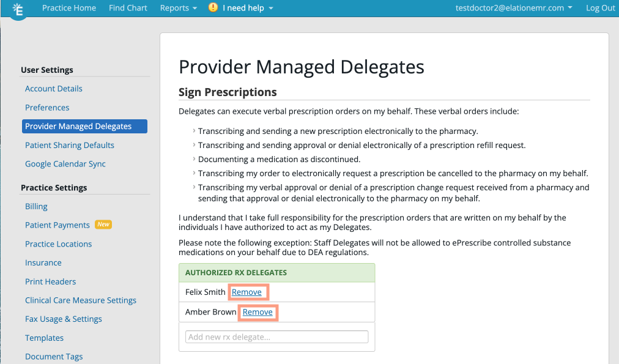
Task: Open the Billing settings page
Action: pyautogui.click(x=36, y=206)
